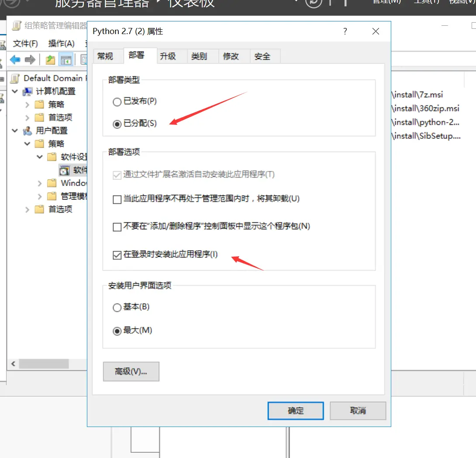476x458 pixels.
Task: Click the 取消 button
Action: coord(358,411)
